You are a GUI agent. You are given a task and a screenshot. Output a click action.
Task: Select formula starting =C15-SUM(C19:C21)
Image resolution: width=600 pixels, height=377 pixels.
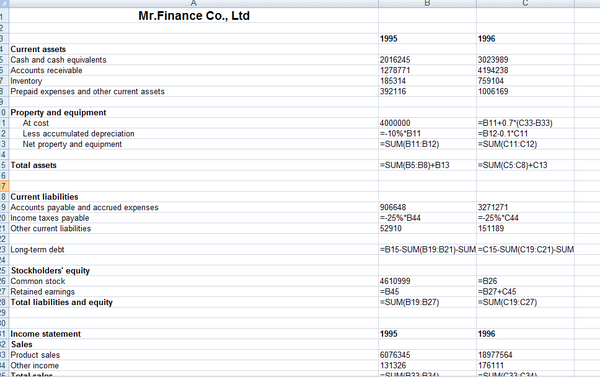coord(526,250)
